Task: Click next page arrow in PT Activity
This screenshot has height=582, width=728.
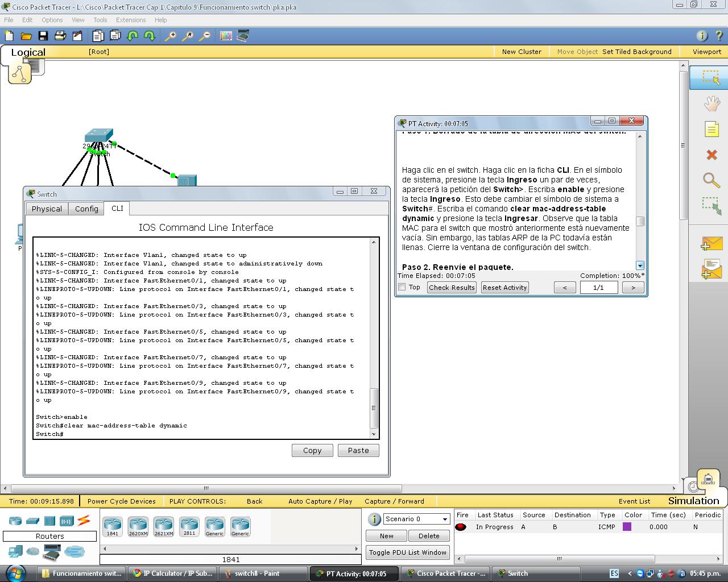Action: tap(632, 288)
